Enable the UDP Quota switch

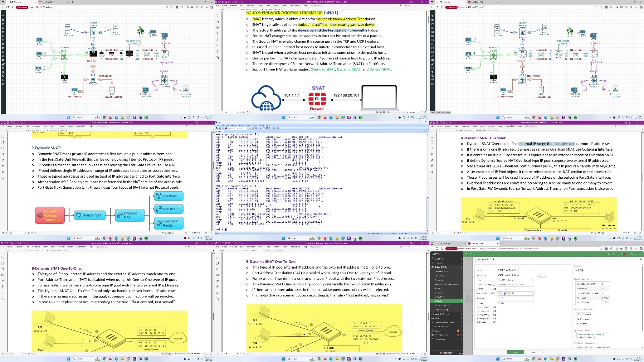[x=495, y=315]
